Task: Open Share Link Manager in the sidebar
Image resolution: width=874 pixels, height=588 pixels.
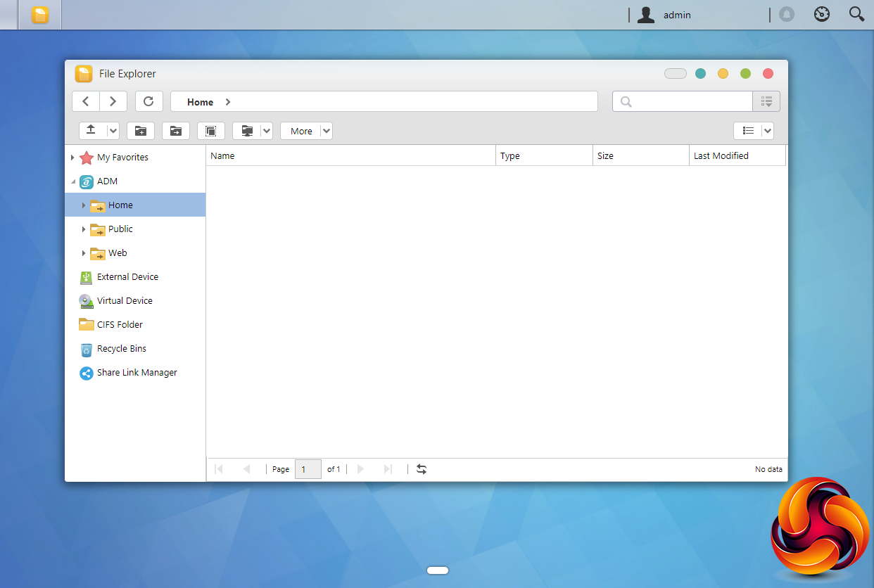Action: [x=137, y=373]
